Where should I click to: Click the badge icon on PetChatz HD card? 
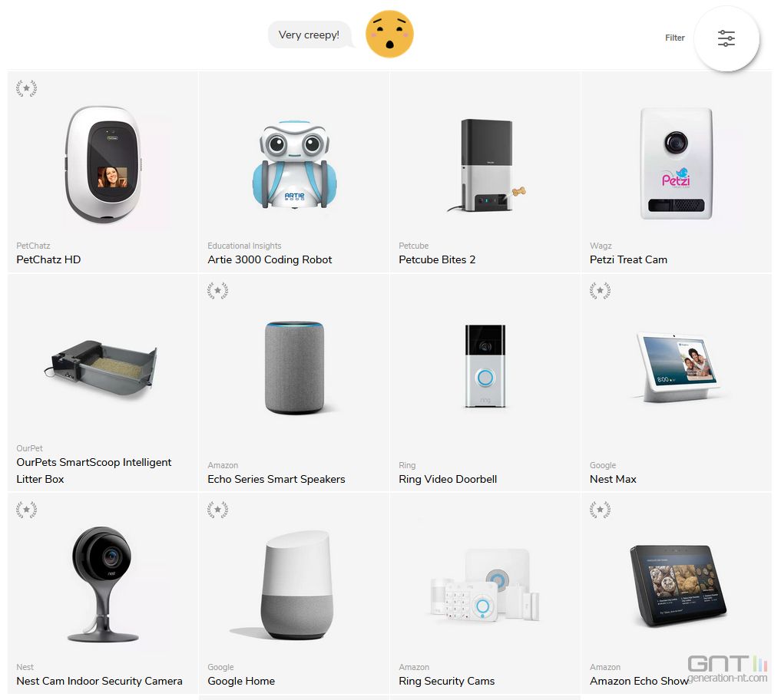coord(26,88)
